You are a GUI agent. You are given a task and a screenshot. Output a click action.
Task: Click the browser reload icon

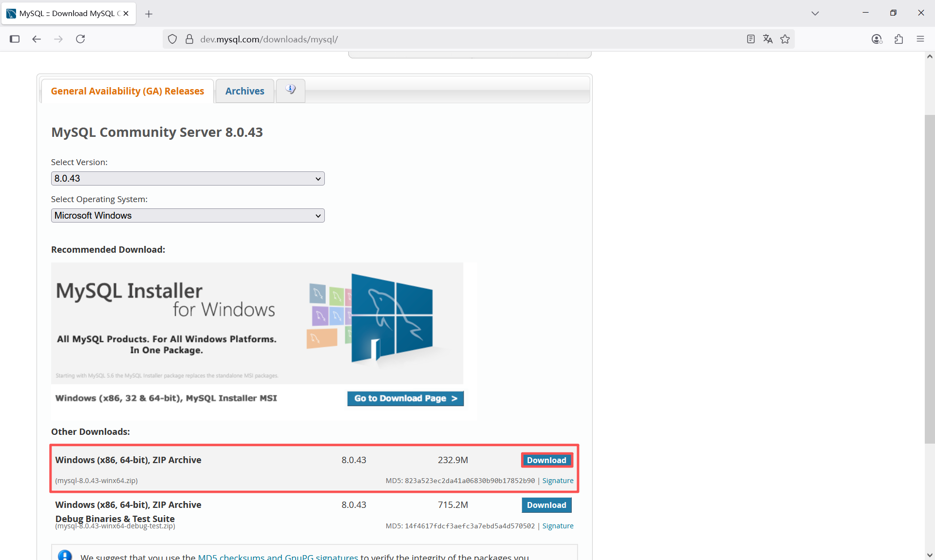80,39
